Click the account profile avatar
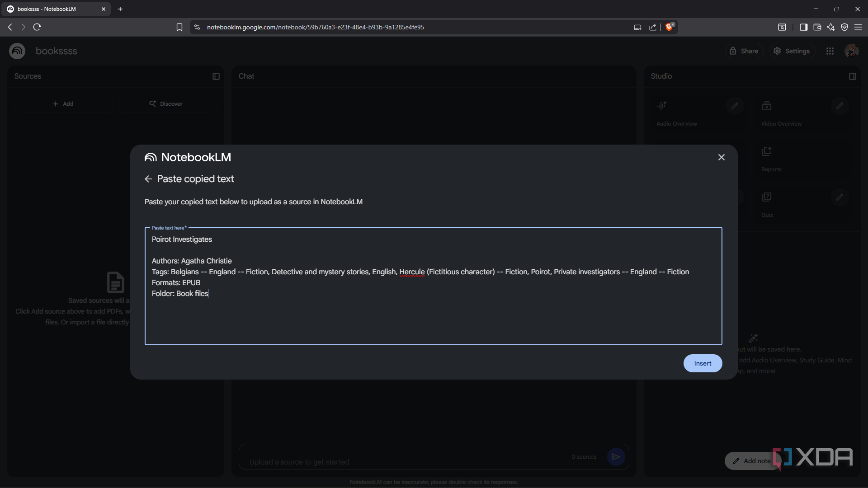 (852, 51)
